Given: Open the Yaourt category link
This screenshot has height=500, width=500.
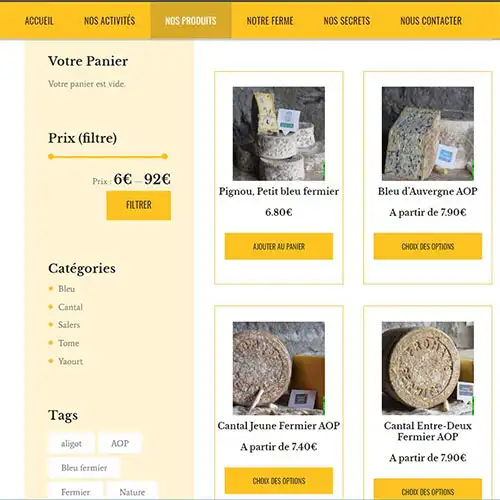Looking at the screenshot, I should tap(70, 361).
